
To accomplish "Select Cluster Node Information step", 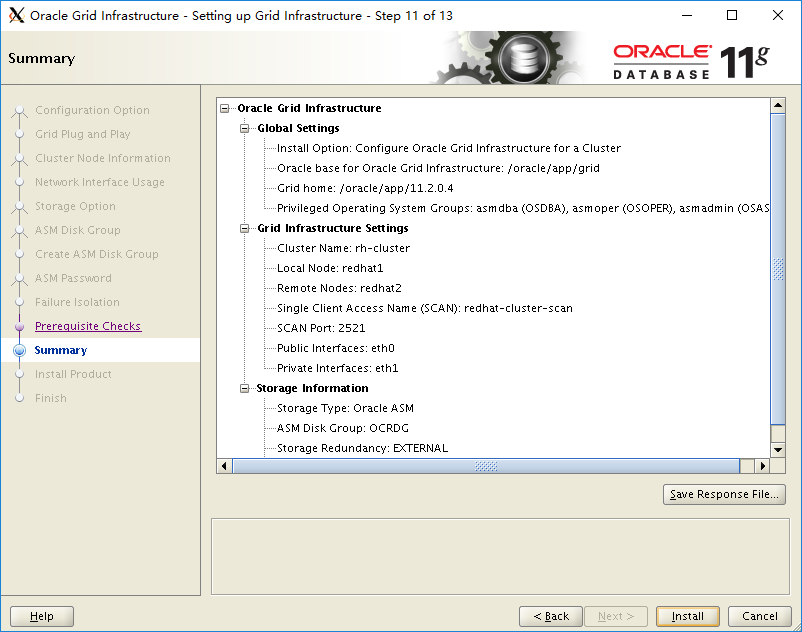I will 103,159.
